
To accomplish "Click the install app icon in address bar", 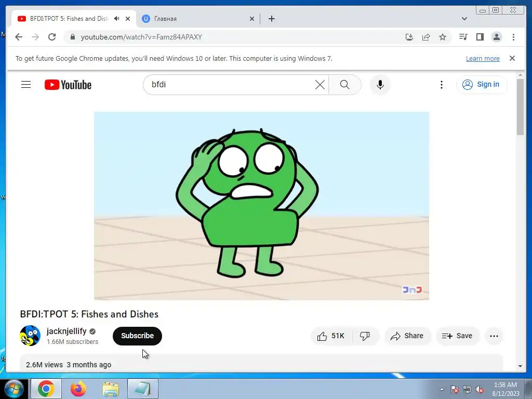I will coord(409,37).
